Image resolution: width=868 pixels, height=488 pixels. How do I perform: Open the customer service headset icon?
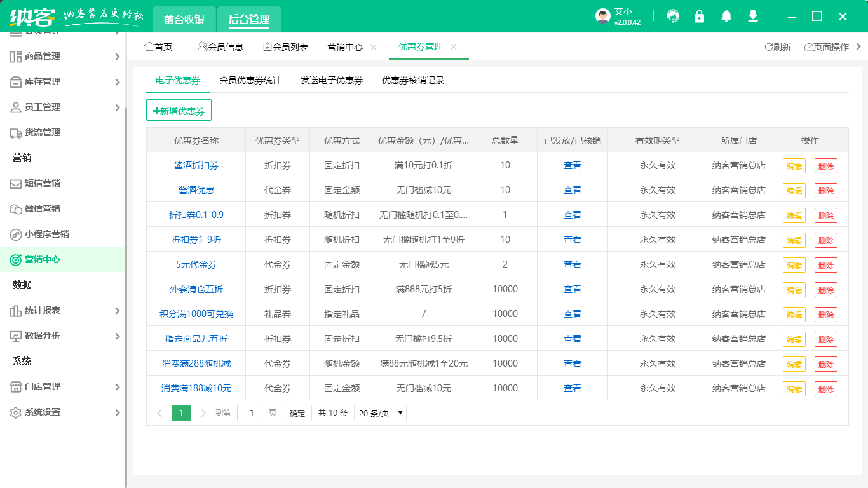[672, 16]
